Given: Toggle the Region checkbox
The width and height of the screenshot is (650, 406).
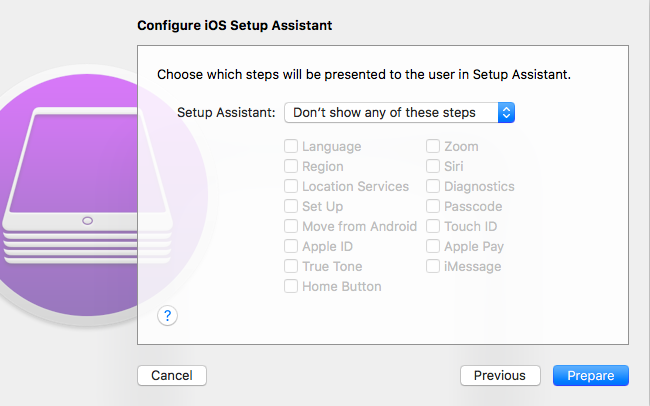Looking at the screenshot, I should [291, 167].
